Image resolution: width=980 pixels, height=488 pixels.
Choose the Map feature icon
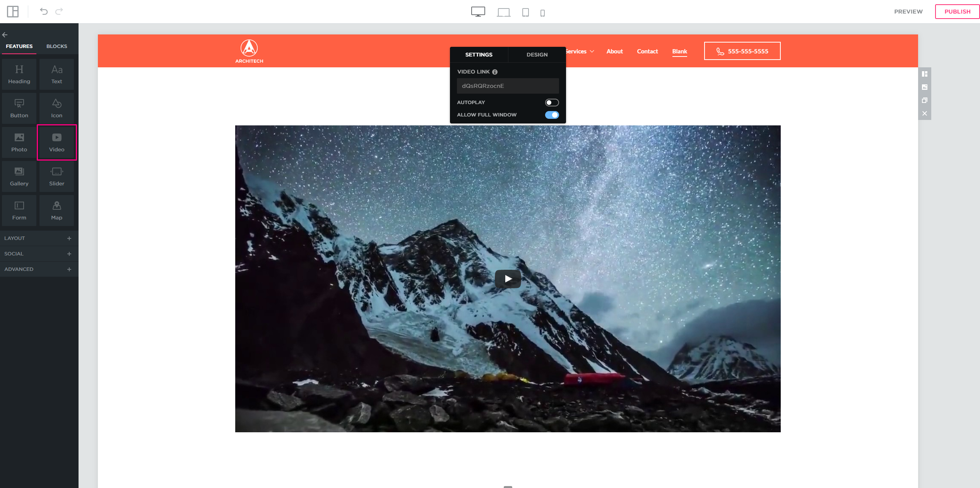tap(56, 210)
